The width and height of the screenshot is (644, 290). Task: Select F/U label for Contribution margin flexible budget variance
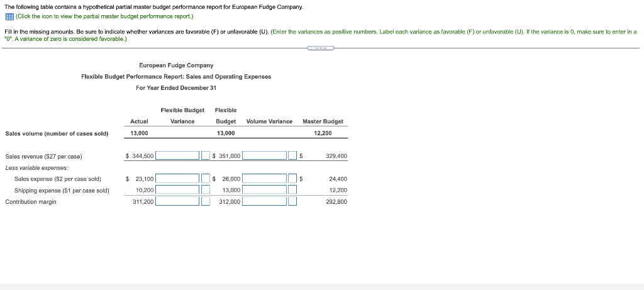[x=206, y=201]
